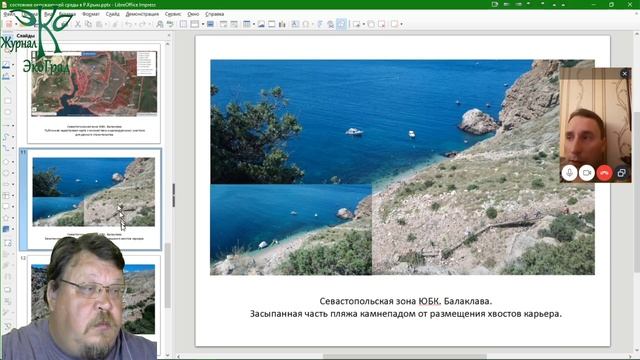
Task: Open Curve tool dropdown arrow
Action: click(13, 137)
